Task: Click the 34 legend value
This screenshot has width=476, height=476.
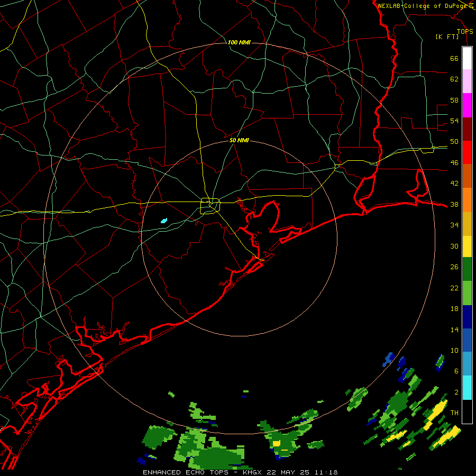Action: pyautogui.click(x=454, y=225)
